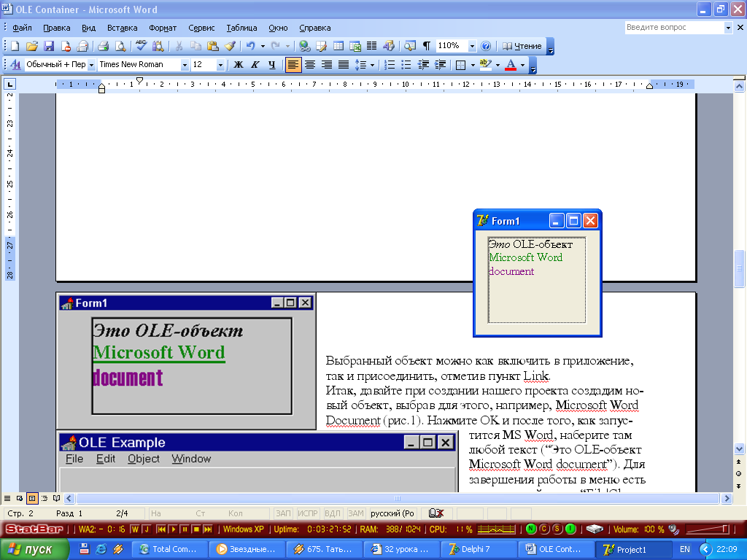Image resolution: width=747 pixels, height=560 pixels.
Task: Align text left
Action: [293, 65]
